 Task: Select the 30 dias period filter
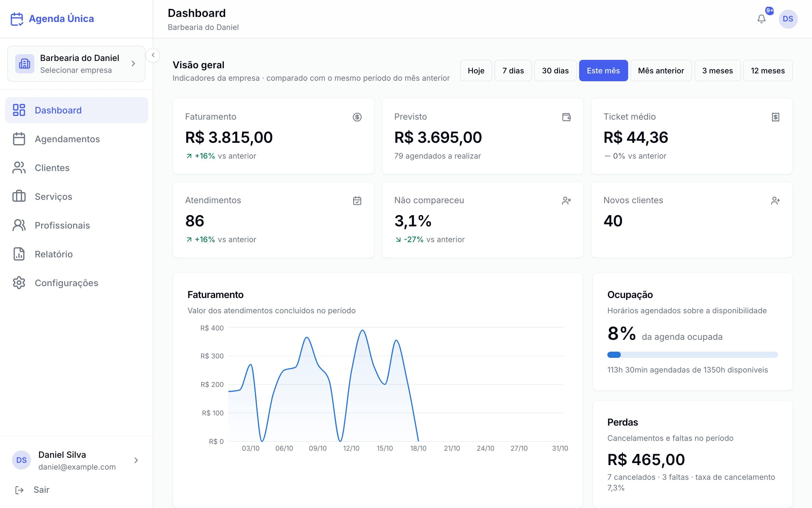[x=555, y=71]
